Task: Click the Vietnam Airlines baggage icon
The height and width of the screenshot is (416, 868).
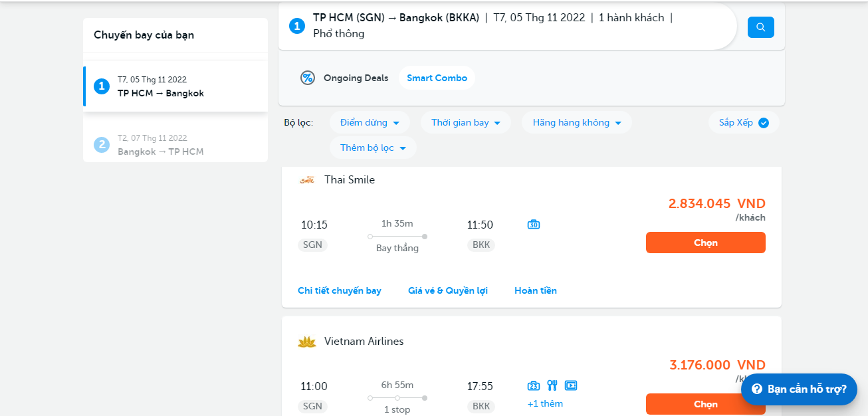Action: pos(533,385)
